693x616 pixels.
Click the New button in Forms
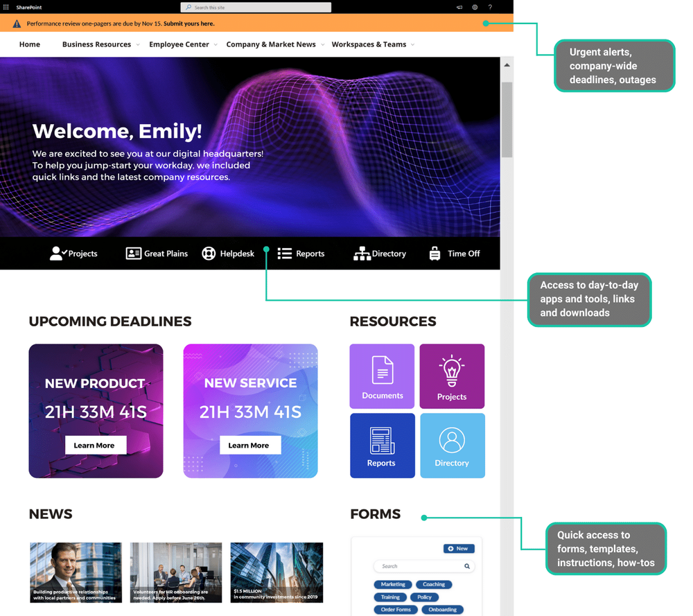point(459,548)
